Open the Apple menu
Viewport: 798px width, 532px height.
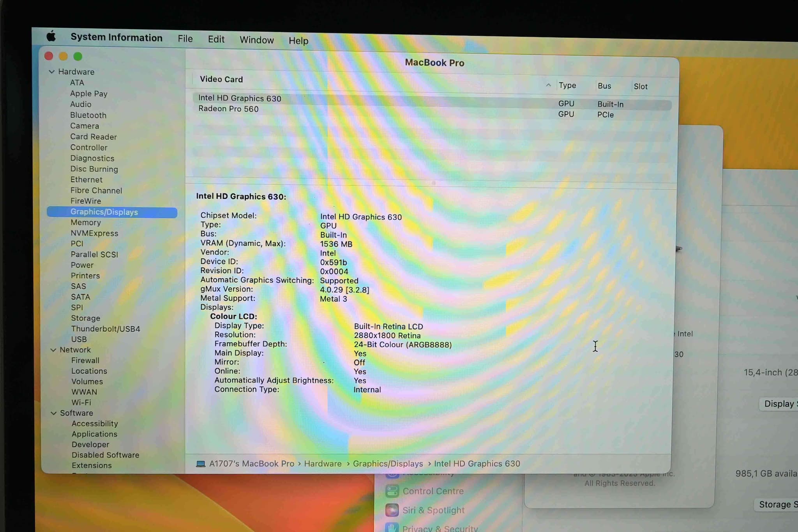pyautogui.click(x=51, y=37)
